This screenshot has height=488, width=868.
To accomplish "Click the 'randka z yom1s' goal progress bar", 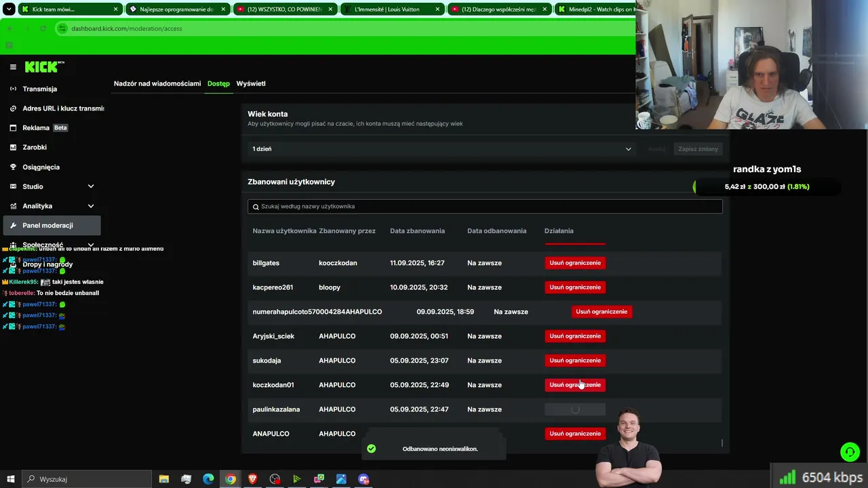I will tap(767, 186).
